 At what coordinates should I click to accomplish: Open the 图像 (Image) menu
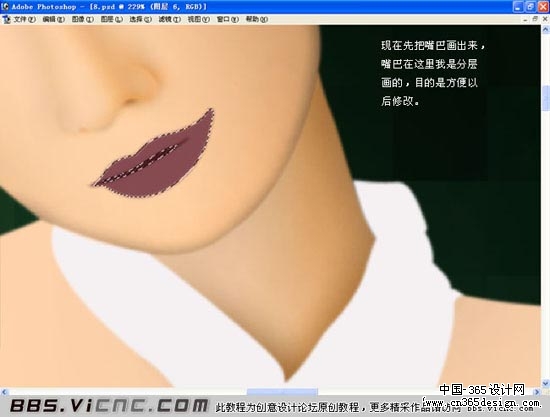point(83,19)
